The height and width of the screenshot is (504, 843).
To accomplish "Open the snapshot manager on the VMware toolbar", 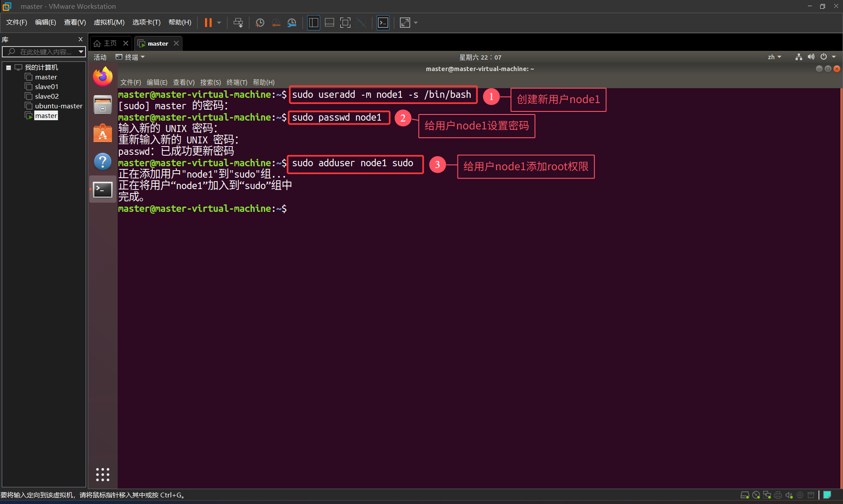I will (292, 22).
